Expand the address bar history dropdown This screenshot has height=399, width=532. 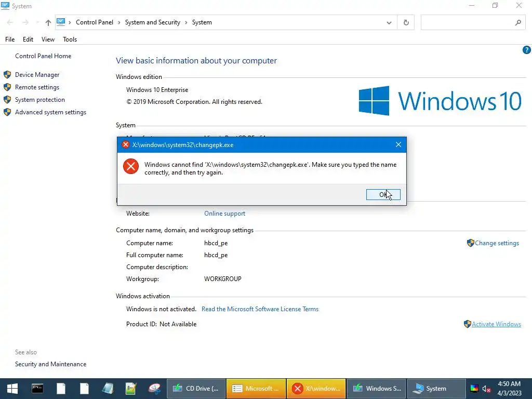coord(389,23)
